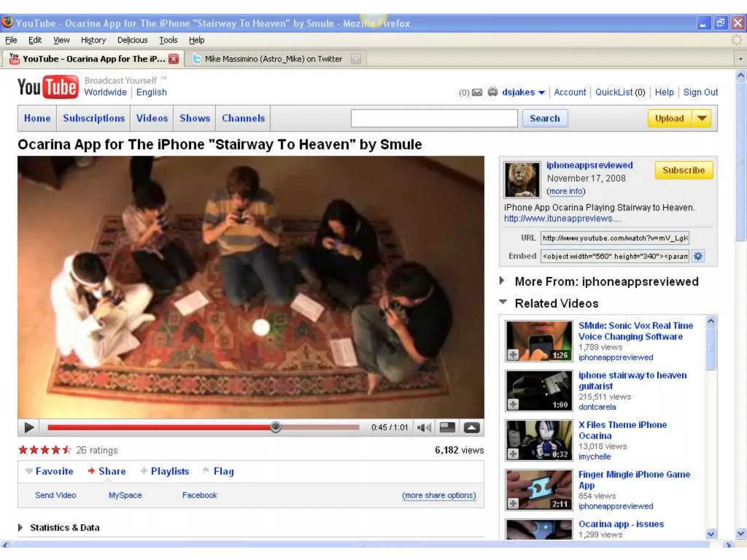
Task: Switch to Mike Massimino Twitter tab
Action: pyautogui.click(x=273, y=59)
